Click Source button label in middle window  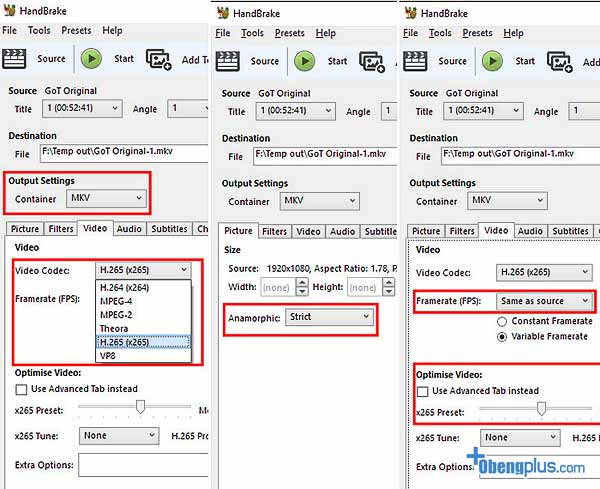(265, 61)
